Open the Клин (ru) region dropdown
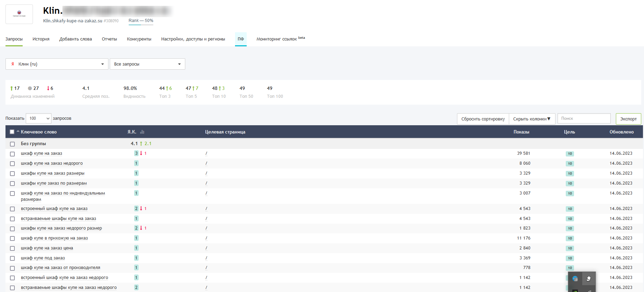The height and width of the screenshot is (292, 644). pyautogui.click(x=57, y=64)
